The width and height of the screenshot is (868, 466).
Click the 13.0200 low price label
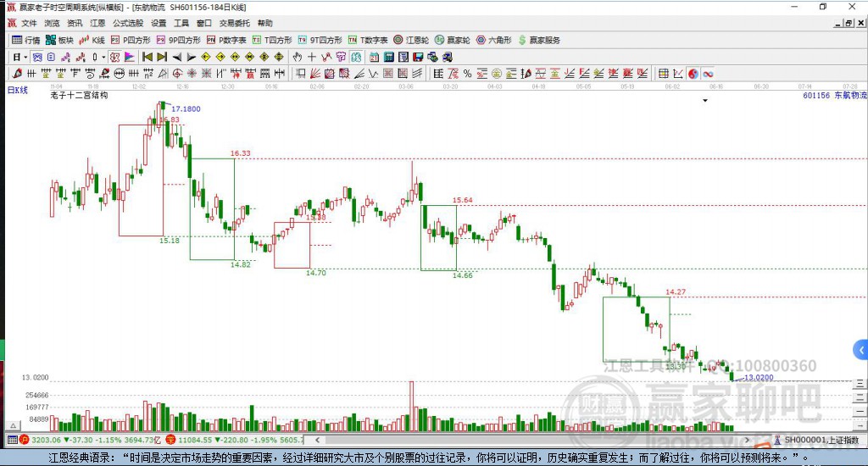(x=759, y=377)
